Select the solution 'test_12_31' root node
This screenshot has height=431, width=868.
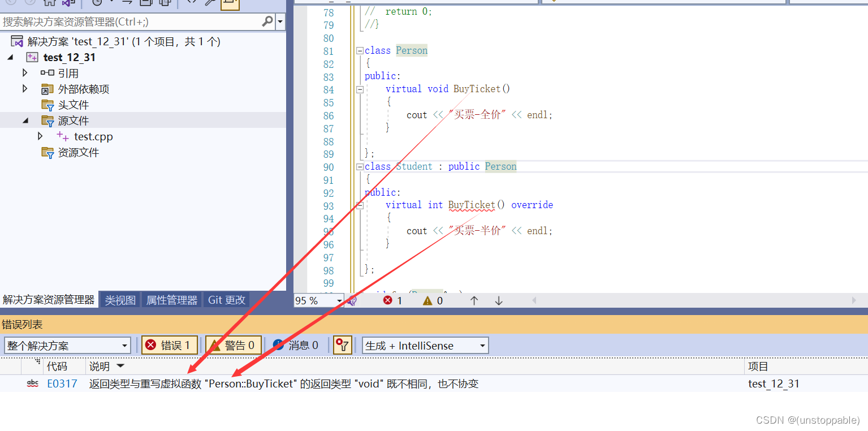pos(124,42)
